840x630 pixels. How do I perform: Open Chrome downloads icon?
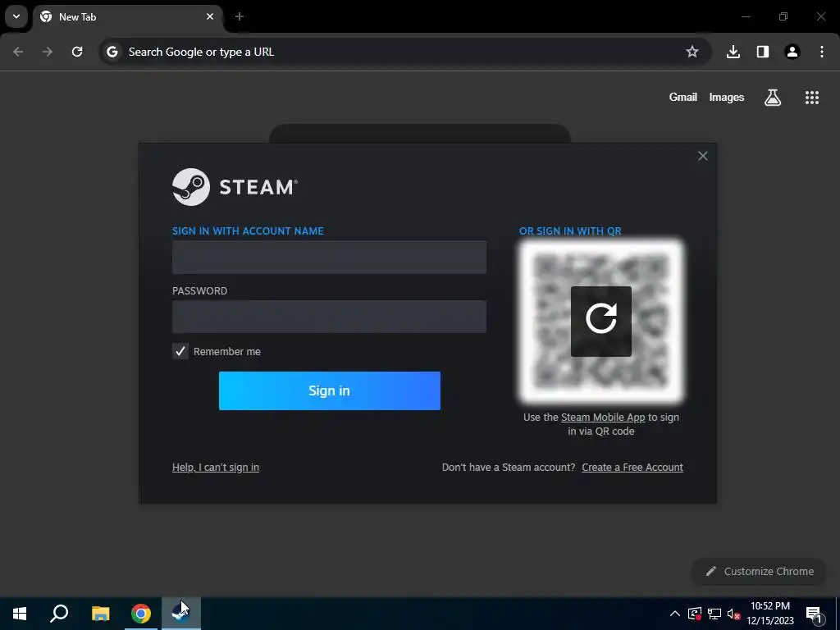click(733, 52)
